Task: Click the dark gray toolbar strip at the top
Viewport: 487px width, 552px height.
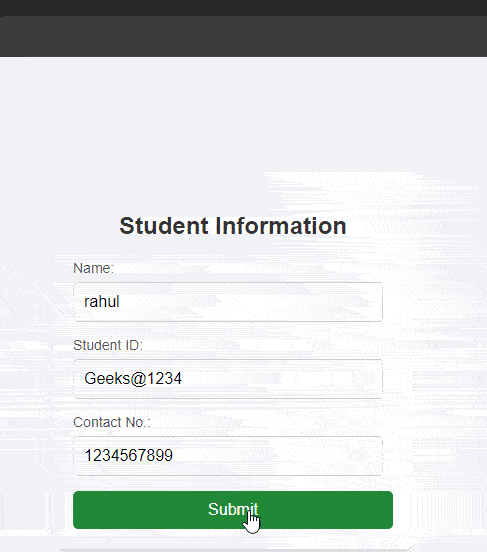Action: click(243, 36)
